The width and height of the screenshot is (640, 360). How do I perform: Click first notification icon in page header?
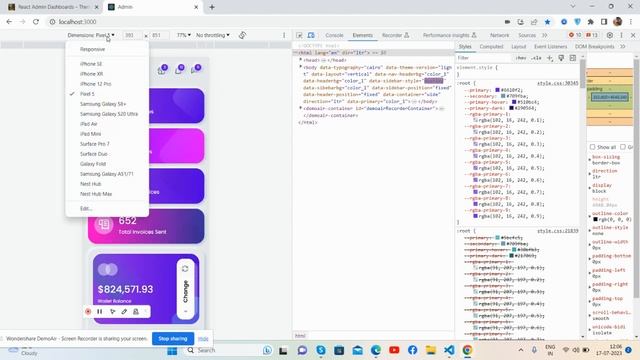[162, 70]
